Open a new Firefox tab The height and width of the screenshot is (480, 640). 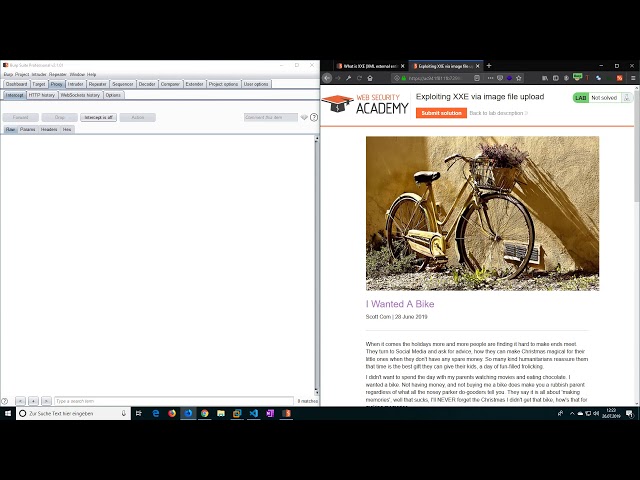click(489, 66)
